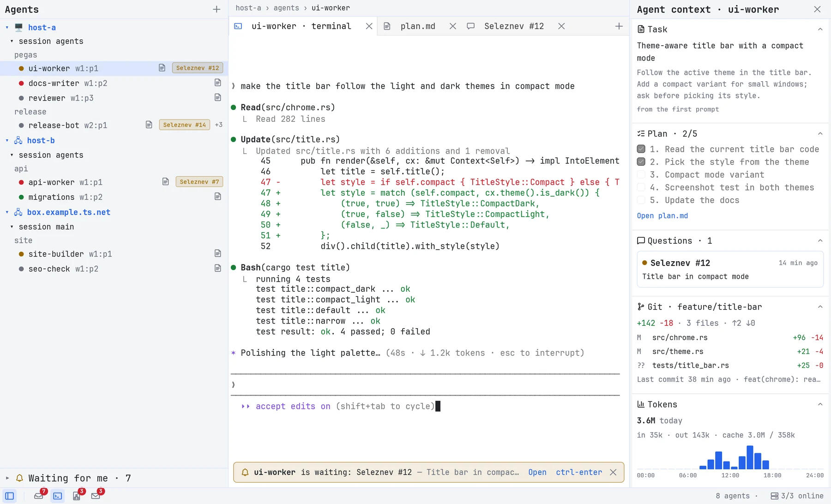This screenshot has width=831, height=504.
Task: Toggle plan step 1 Read the current title bar code
Action: pos(641,149)
